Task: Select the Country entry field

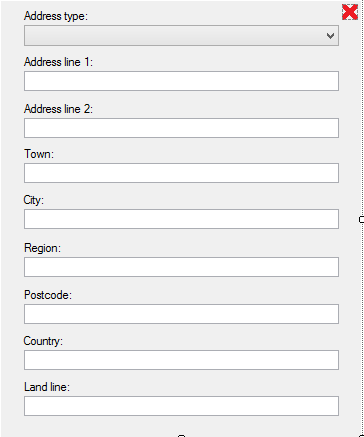Action: coord(181,360)
